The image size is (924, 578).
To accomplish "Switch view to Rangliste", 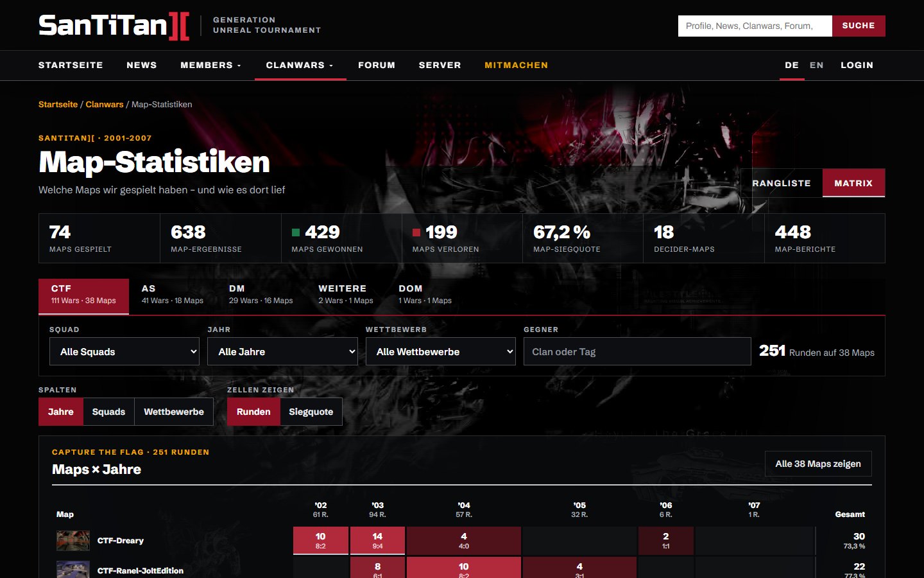I will [x=782, y=183].
